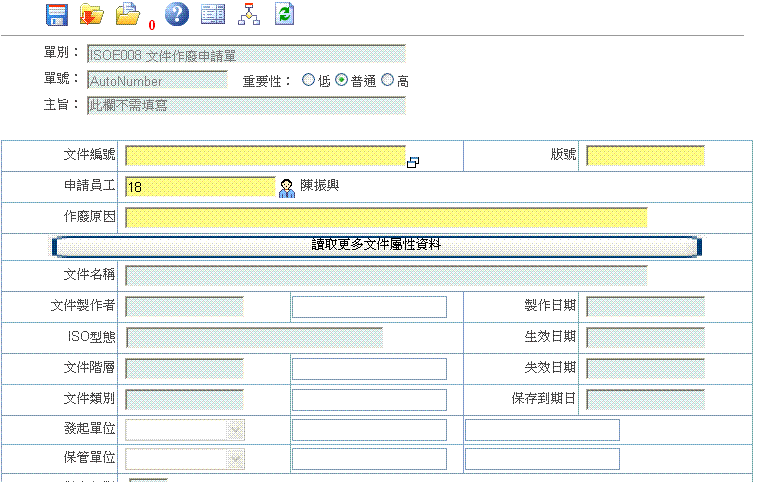Click the 版號 input field
This screenshot has width=759, height=482.
pos(645,156)
